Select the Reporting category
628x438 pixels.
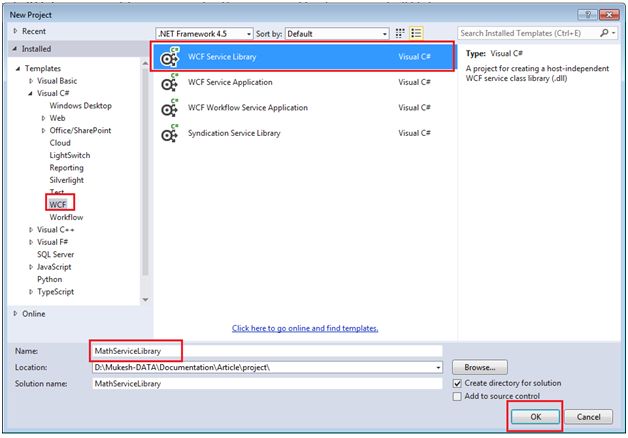pos(66,168)
